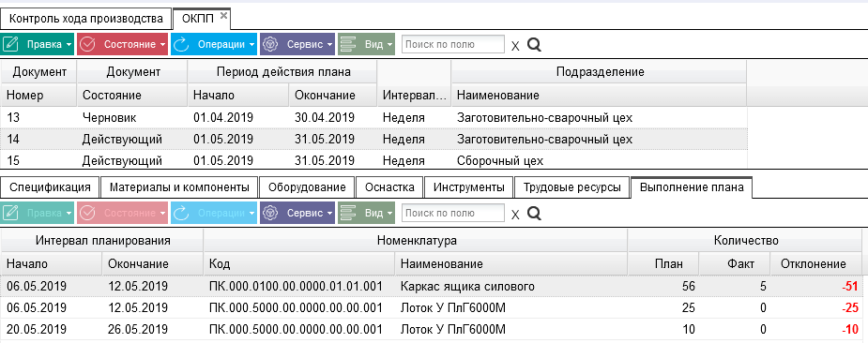Click the Интервал column header
The width and height of the screenshot is (868, 343).
tap(414, 96)
